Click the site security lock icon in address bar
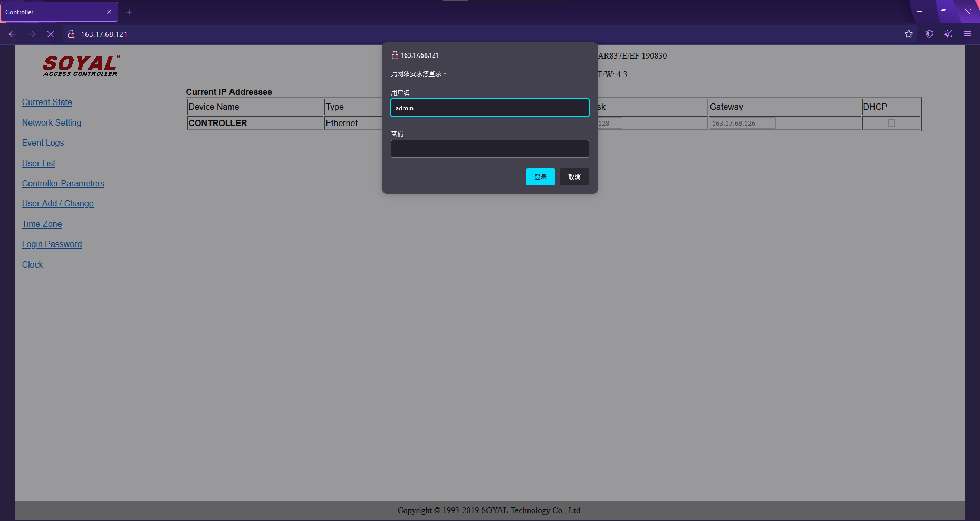 71,34
